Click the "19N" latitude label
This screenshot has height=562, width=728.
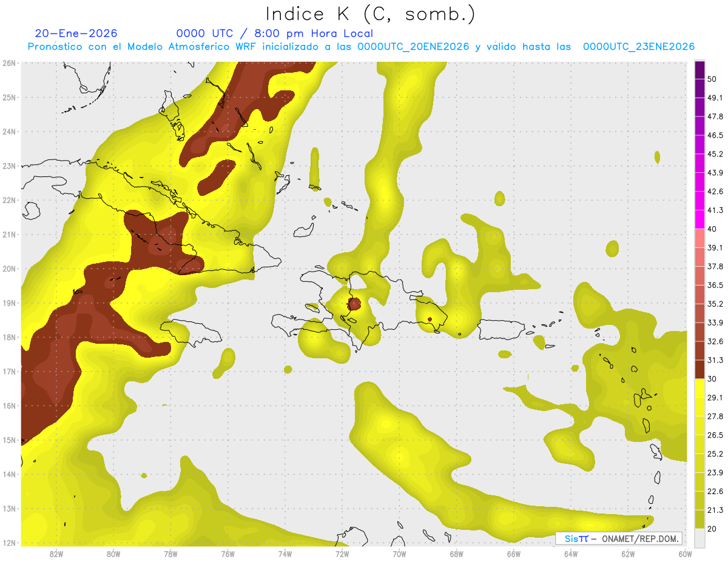(x=9, y=303)
